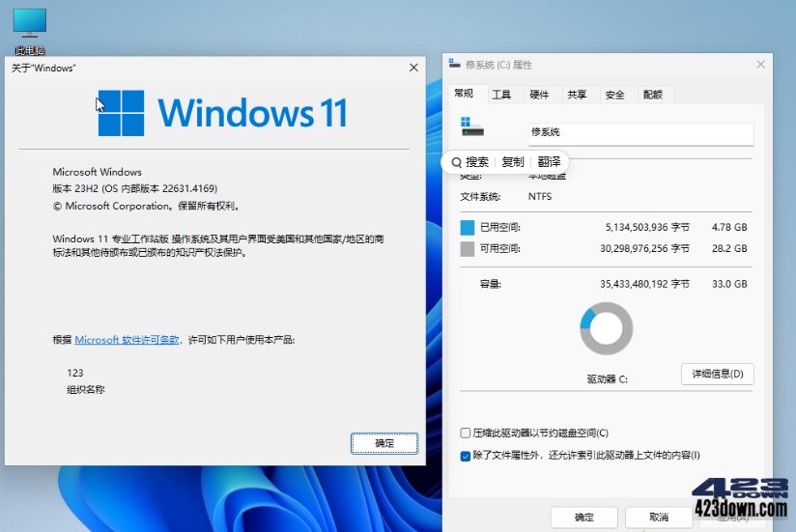Open Microsoft 软件许可条款 link
This screenshot has height=532, width=796.
tap(127, 340)
